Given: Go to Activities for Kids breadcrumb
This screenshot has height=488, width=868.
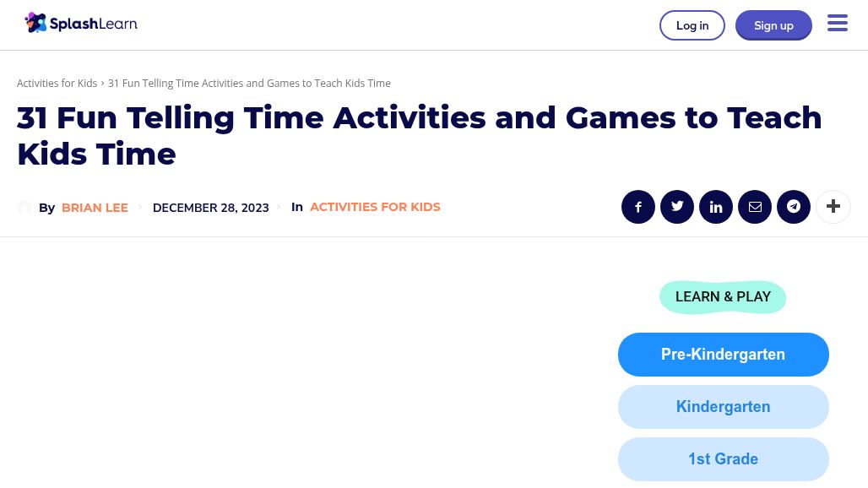Looking at the screenshot, I should click(57, 84).
